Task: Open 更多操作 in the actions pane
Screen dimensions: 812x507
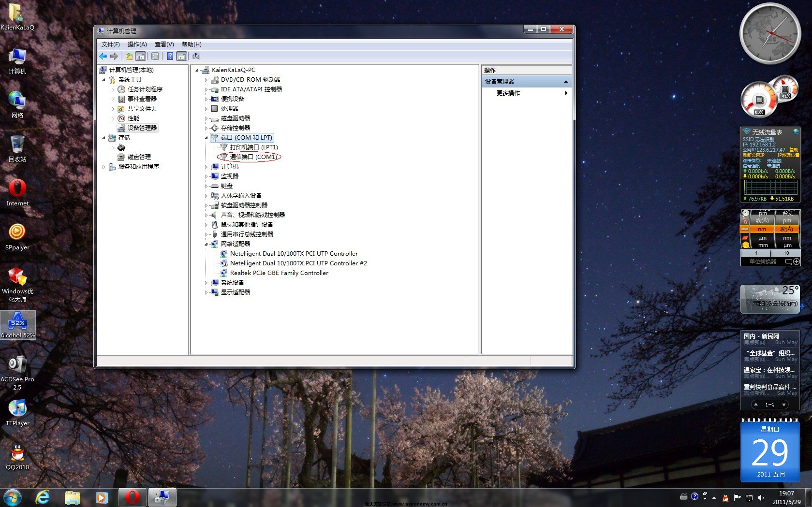Action: tap(508, 93)
